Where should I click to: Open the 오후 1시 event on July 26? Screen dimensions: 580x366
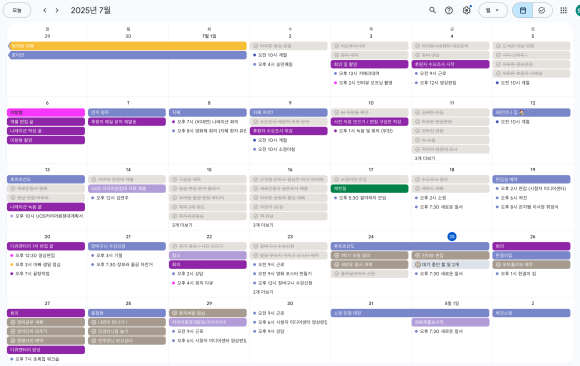tap(517, 274)
